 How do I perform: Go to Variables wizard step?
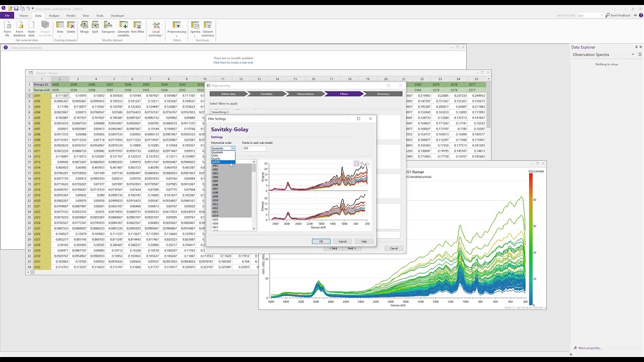click(x=267, y=94)
